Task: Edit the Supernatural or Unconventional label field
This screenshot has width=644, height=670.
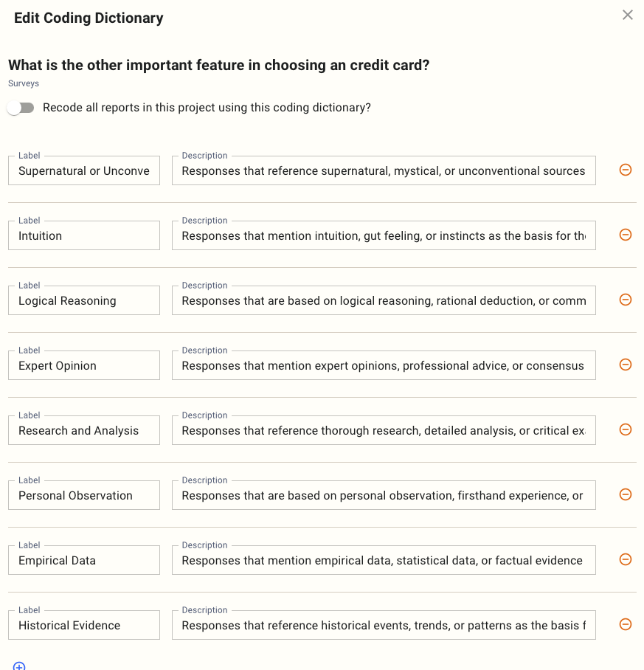Action: pos(84,171)
